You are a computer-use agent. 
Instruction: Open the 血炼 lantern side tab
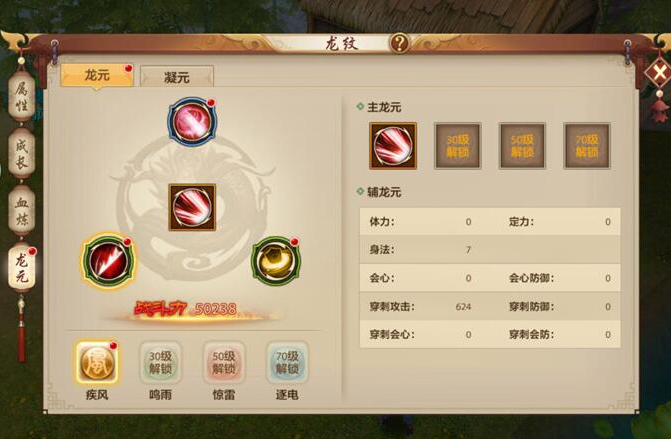(22, 211)
